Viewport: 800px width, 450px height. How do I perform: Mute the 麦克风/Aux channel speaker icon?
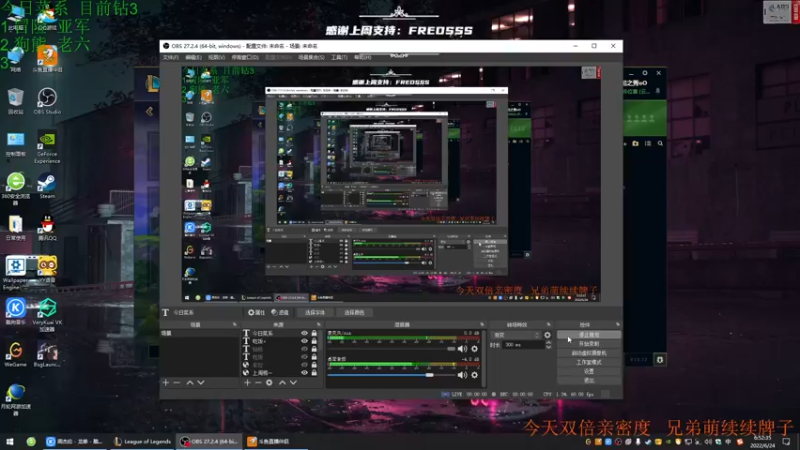tap(462, 348)
